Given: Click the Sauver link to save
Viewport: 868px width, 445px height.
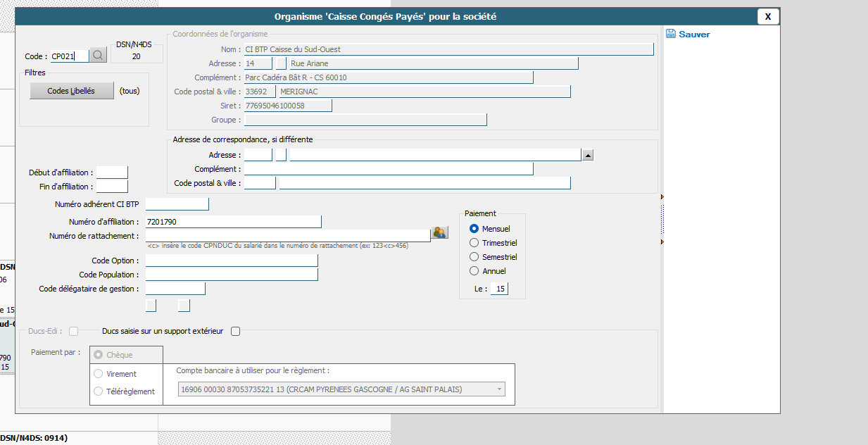Looking at the screenshot, I should (694, 35).
